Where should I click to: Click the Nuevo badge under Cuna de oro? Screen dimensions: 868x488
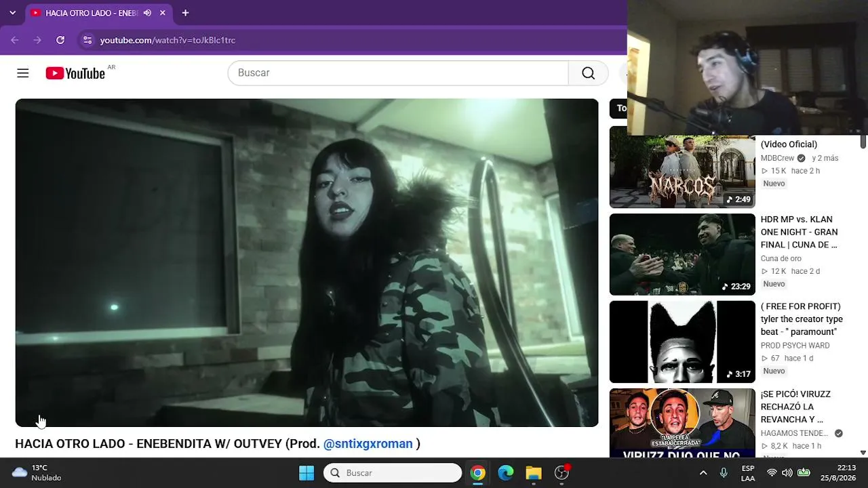tap(774, 284)
